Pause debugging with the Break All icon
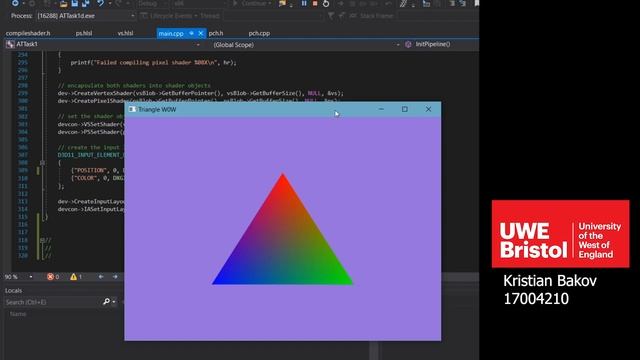 (x=304, y=3)
